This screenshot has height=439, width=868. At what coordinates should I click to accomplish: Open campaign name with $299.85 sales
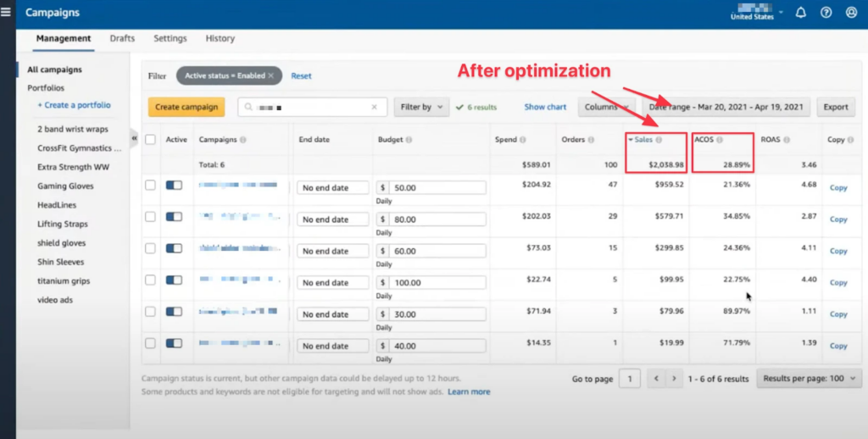[x=238, y=248]
